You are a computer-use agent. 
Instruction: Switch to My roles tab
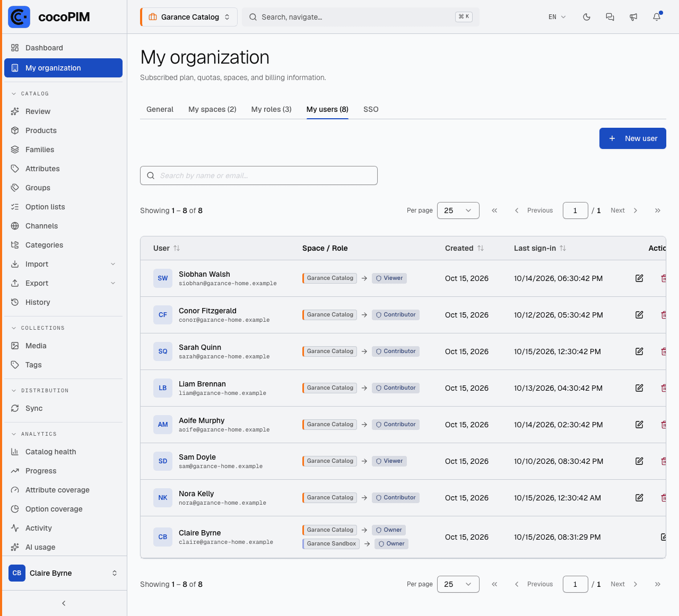[x=272, y=109]
